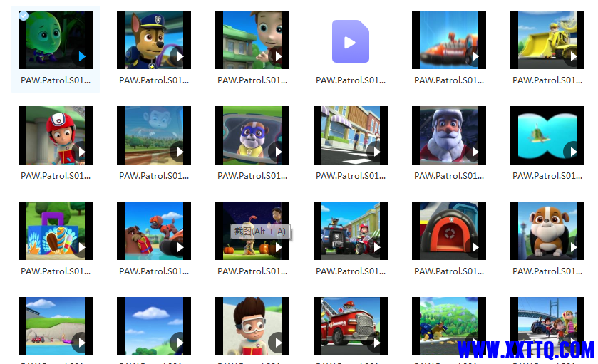Click play icon on town street storefront thumbnail
This screenshot has width=598, height=364.
(x=377, y=152)
